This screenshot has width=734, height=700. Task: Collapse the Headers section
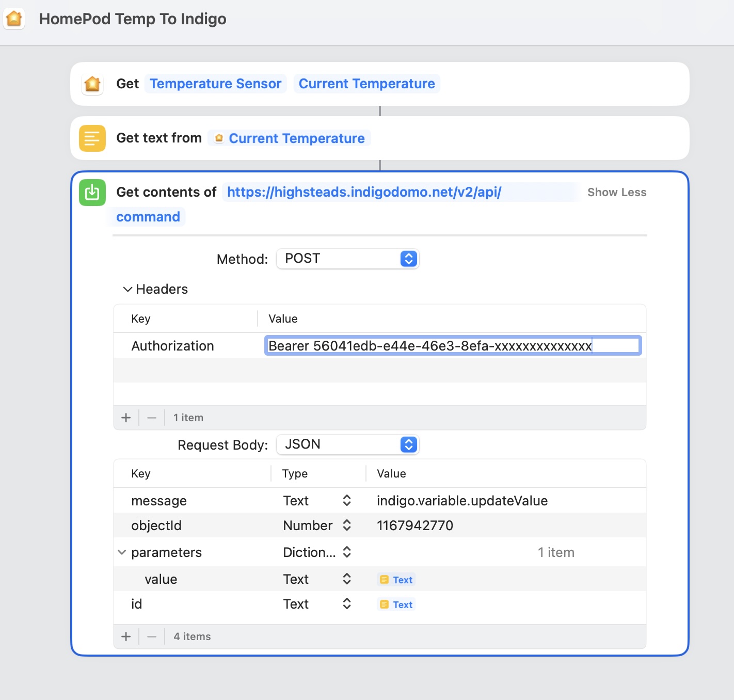tap(127, 289)
